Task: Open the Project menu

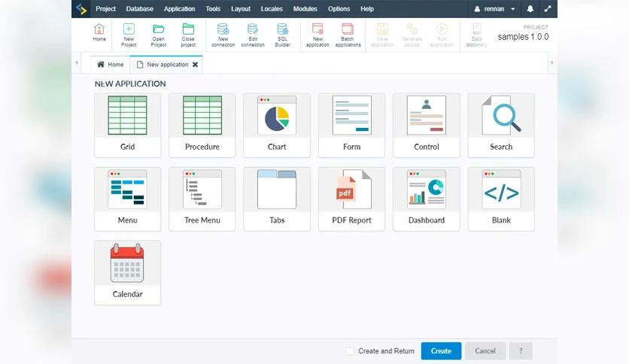Action: (105, 9)
